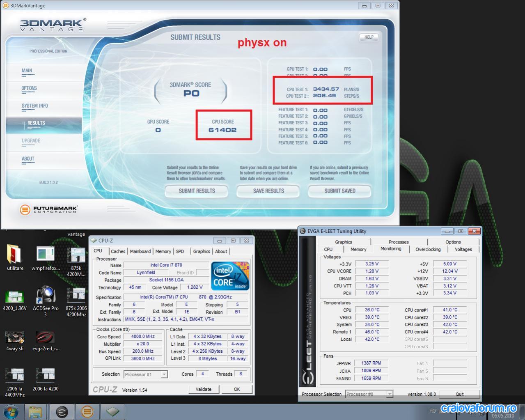Image resolution: width=525 pixels, height=420 pixels.
Task: Switch to EVGA E-LEET taskbar icon
Action: [62, 412]
